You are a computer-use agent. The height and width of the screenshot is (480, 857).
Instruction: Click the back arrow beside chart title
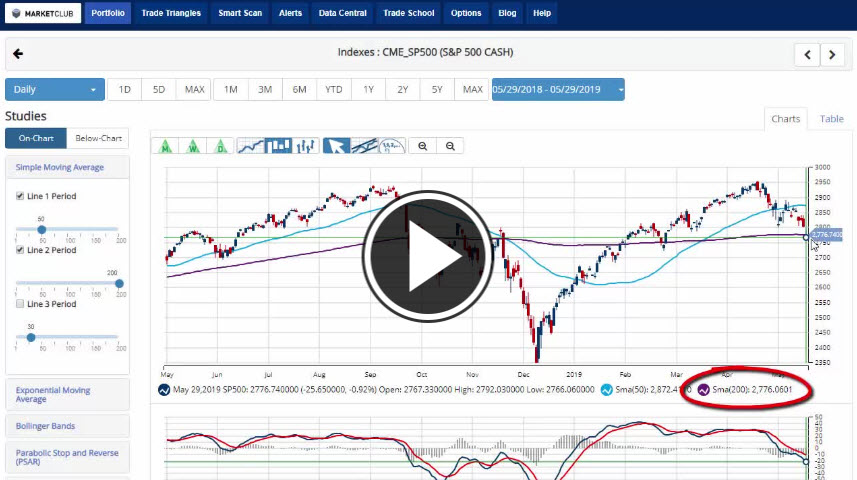click(x=18, y=54)
